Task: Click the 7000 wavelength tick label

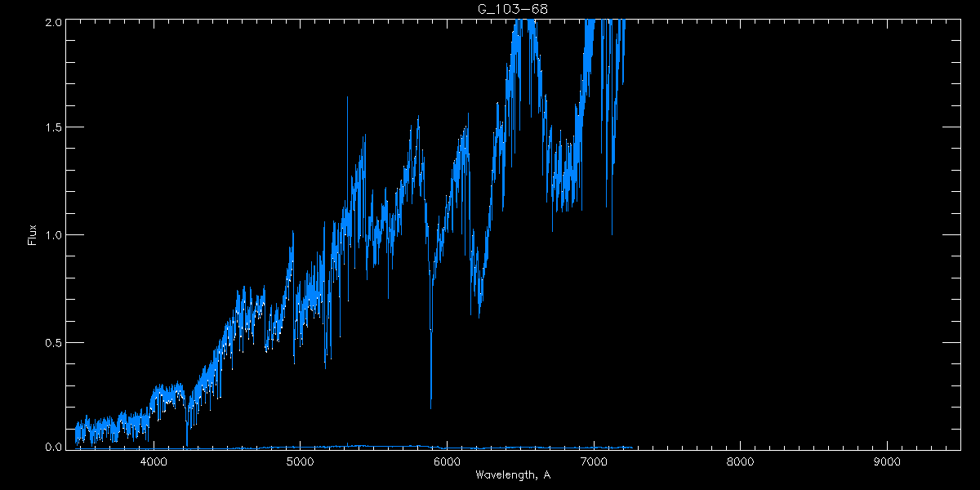Action: pos(593,462)
